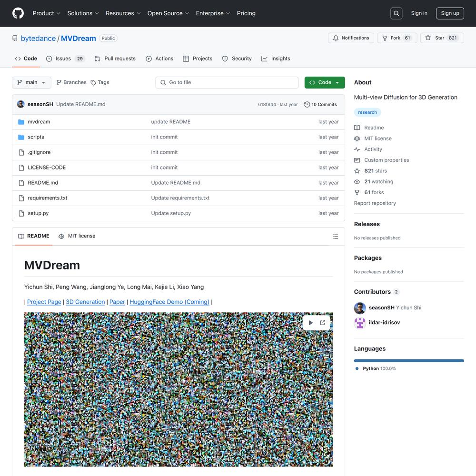The width and height of the screenshot is (476, 476).
Task: Click the Custom properties note icon
Action: [x=357, y=160]
